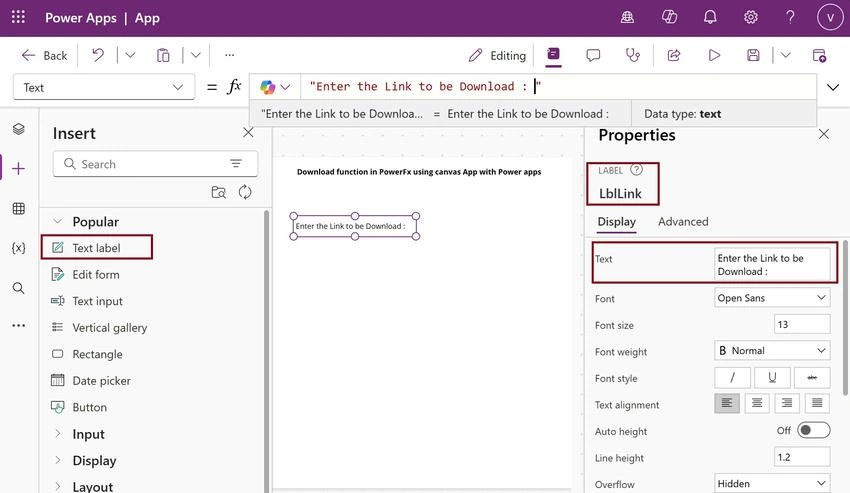Expand the formula bar chevron

click(x=833, y=87)
